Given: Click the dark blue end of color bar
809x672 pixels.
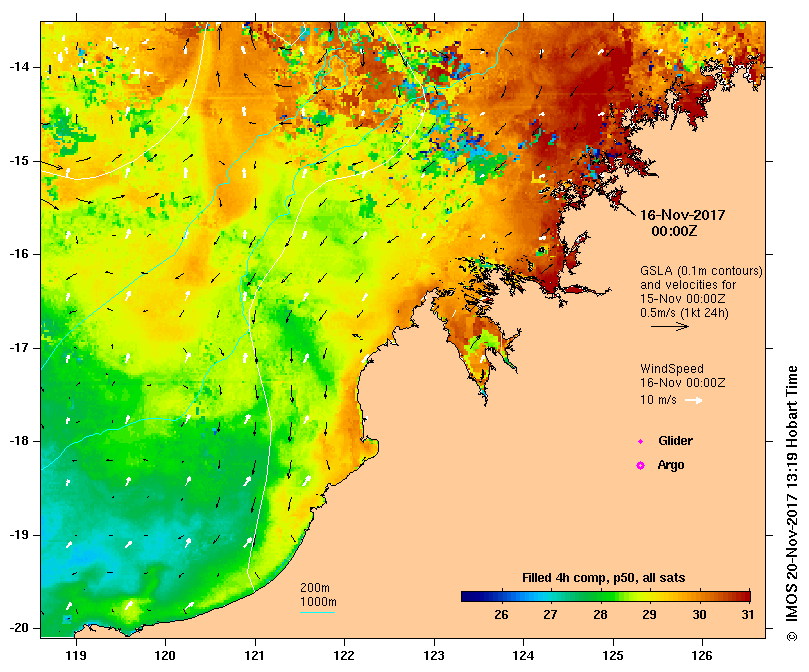Looking at the screenshot, I should point(467,597).
